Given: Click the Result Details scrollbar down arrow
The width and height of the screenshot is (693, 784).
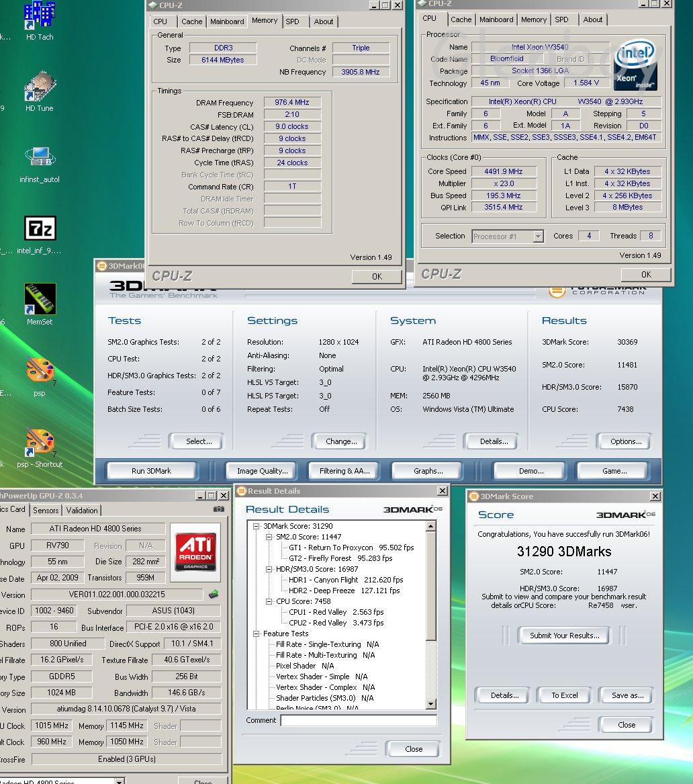Looking at the screenshot, I should (431, 703).
